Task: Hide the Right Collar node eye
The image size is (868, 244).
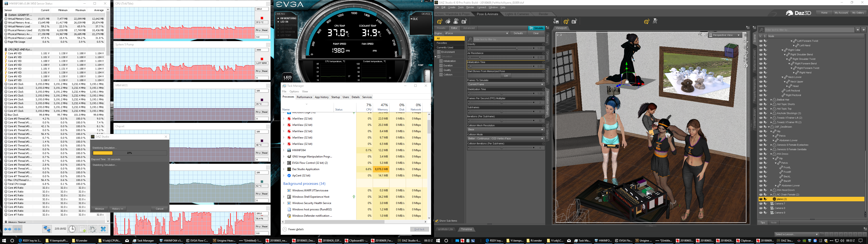Action: 760,50
